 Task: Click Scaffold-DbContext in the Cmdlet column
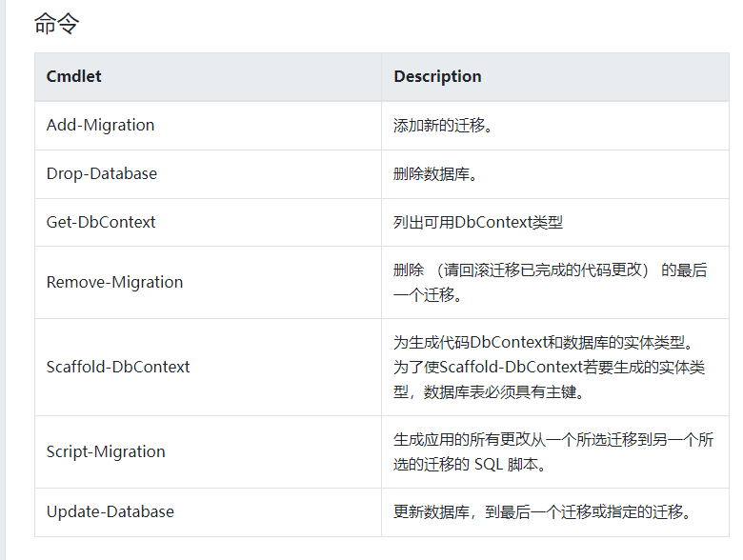pos(118,367)
